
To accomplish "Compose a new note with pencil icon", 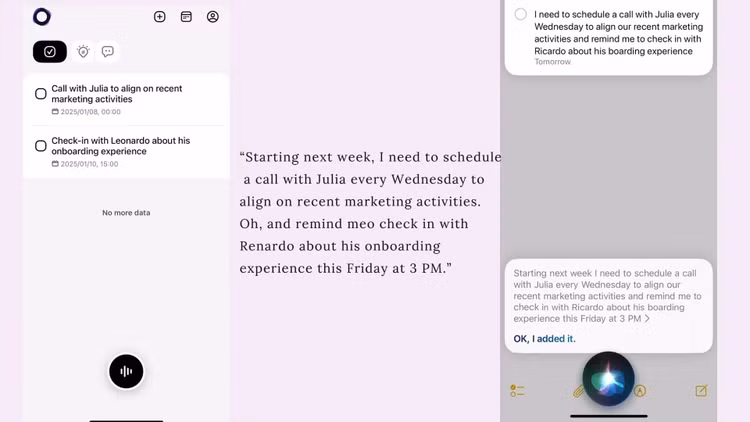I will (701, 391).
